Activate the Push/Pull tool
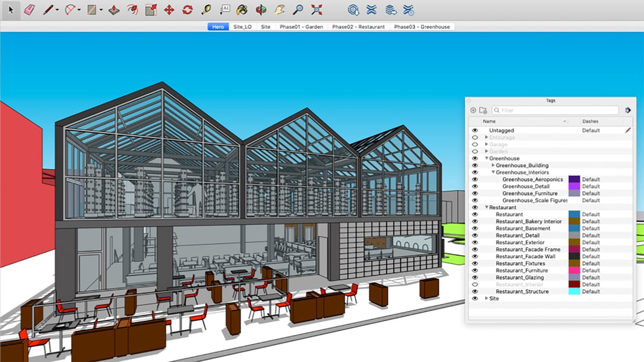This screenshot has width=644, height=362. coord(114,10)
